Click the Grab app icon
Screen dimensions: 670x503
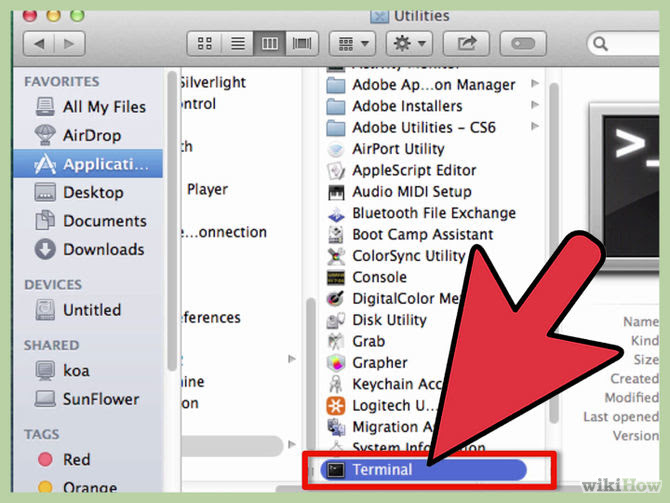(336, 341)
